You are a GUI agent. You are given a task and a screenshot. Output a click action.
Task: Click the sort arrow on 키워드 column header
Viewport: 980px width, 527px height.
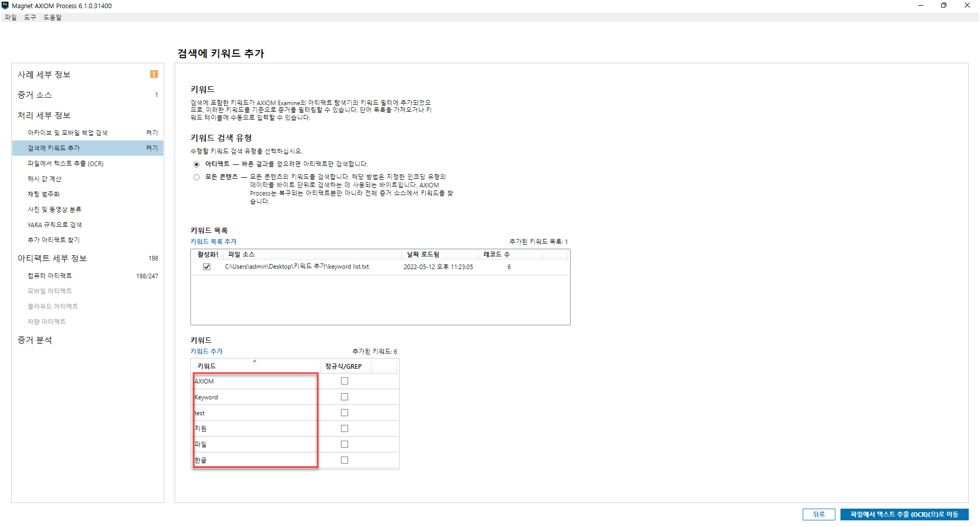tap(254, 362)
